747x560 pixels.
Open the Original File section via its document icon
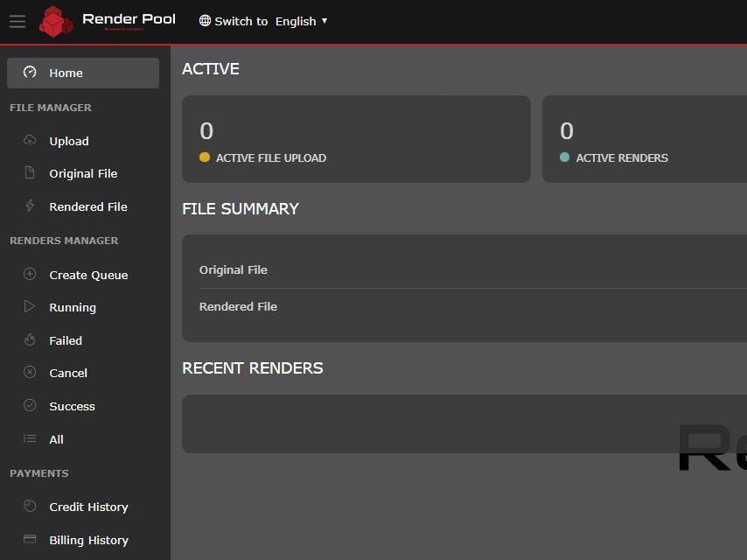29,173
